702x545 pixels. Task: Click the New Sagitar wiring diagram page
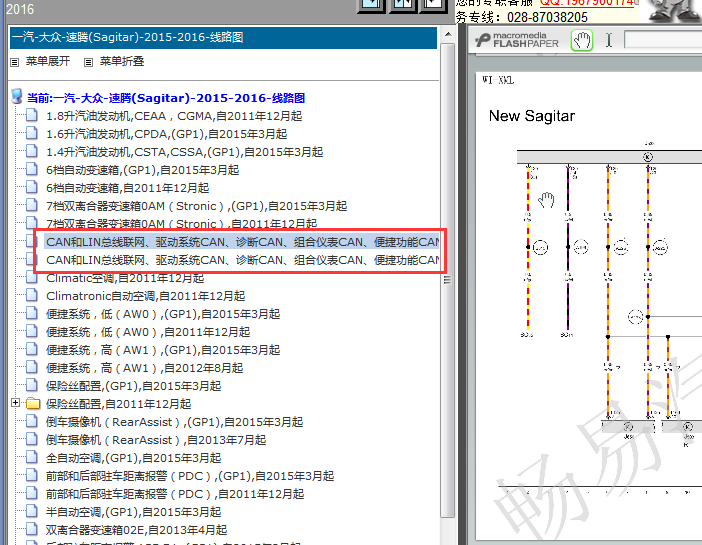pyautogui.click(x=589, y=305)
